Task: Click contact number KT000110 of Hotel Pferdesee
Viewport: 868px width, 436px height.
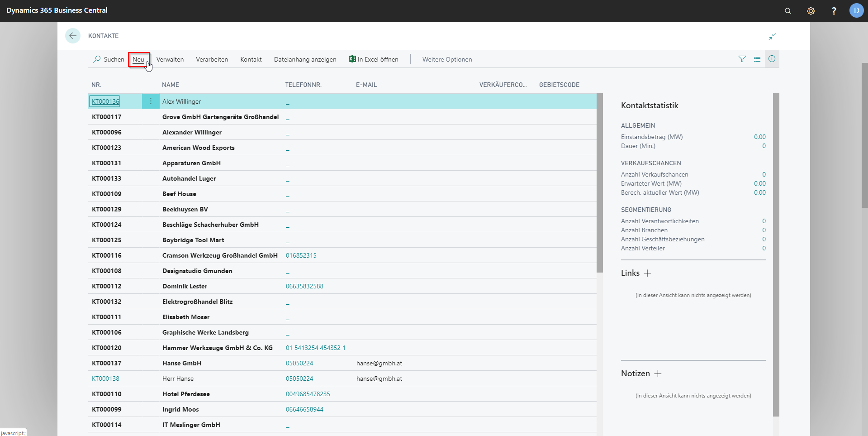Action: (x=106, y=394)
